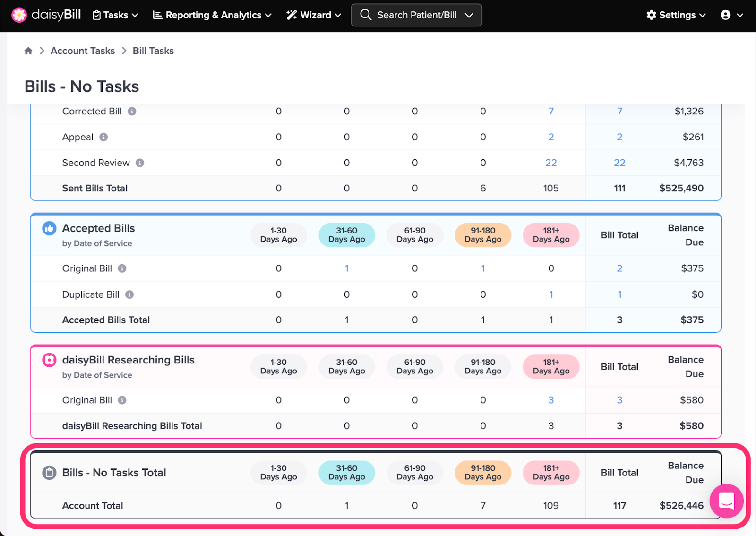Image resolution: width=756 pixels, height=536 pixels.
Task: Click info icon beside Duplicate Bill
Action: point(129,294)
